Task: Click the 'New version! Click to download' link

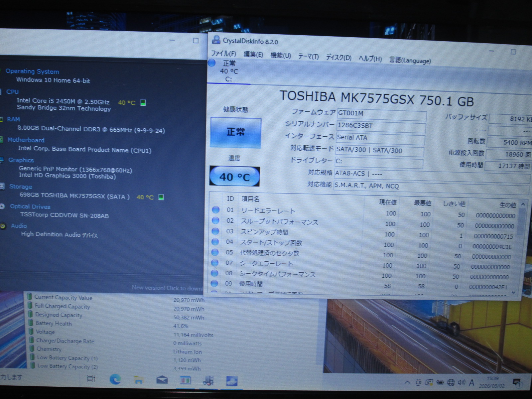Action: [x=167, y=288]
